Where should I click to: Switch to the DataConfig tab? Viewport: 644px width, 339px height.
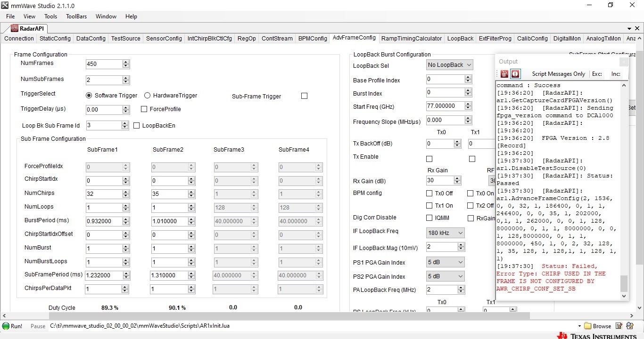click(x=91, y=39)
